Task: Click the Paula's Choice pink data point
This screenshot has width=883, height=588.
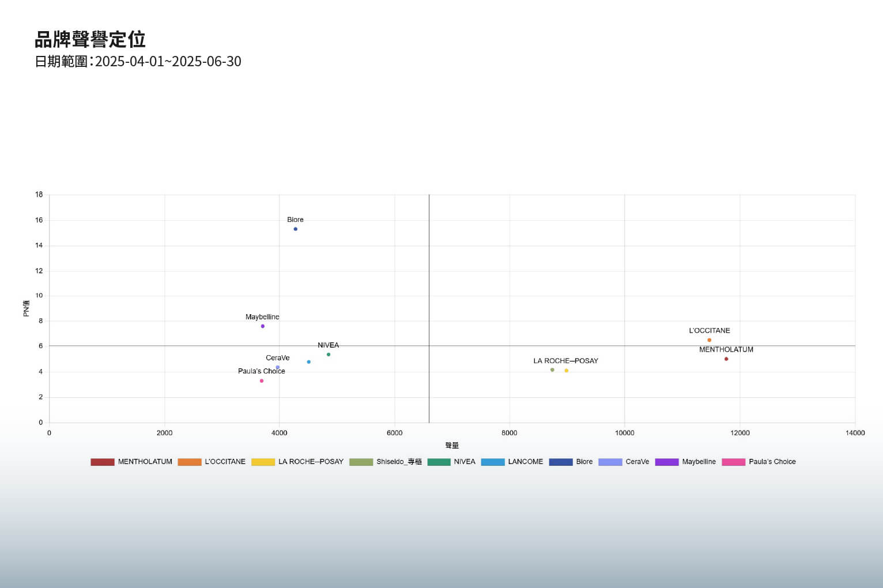Action: (262, 381)
